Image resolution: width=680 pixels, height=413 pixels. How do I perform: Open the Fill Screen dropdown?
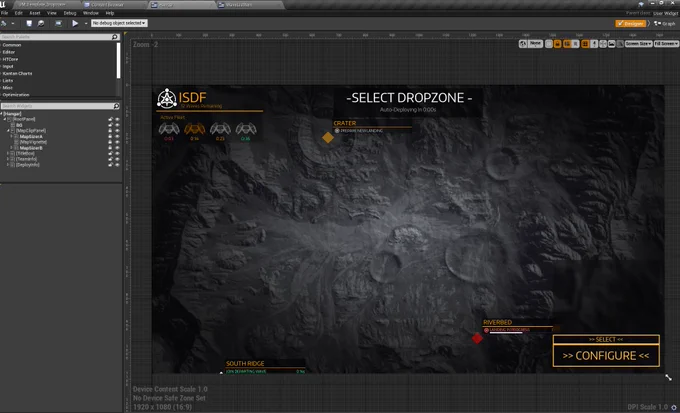pos(666,44)
